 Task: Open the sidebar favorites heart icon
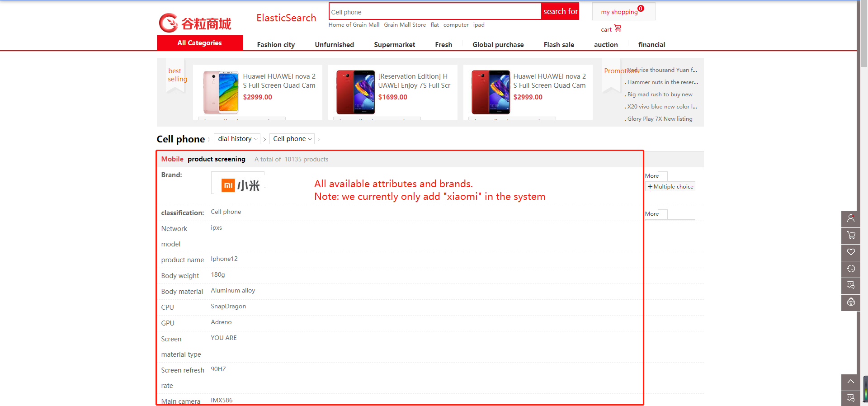(x=850, y=252)
